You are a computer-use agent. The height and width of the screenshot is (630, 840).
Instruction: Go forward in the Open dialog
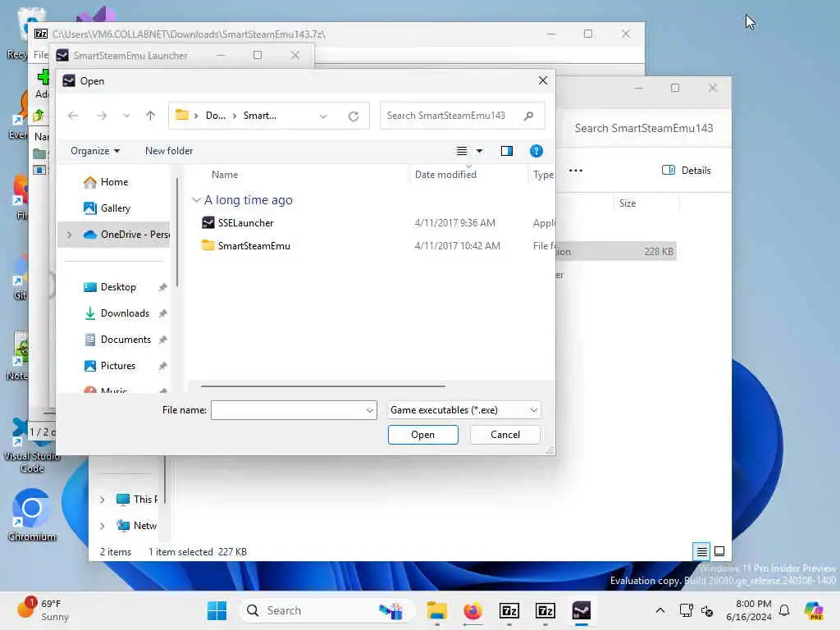pos(102,116)
